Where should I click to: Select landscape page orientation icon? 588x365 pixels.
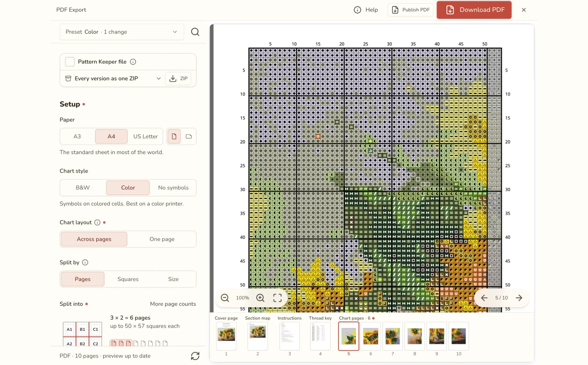click(189, 136)
